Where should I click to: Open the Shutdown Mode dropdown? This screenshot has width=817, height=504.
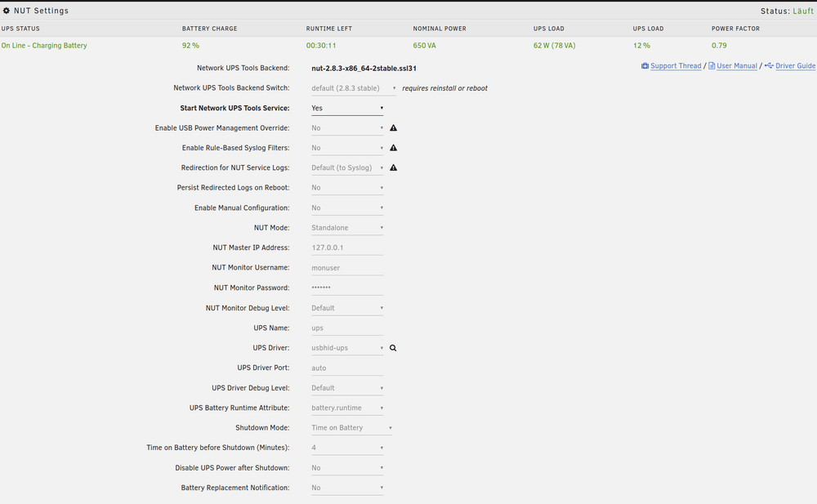tap(351, 427)
